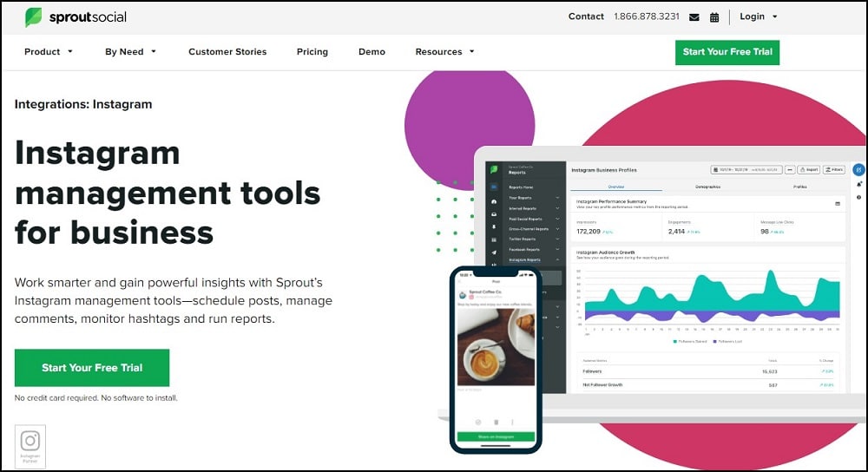The width and height of the screenshot is (868, 472).
Task: Click the Export button on the dashboard
Action: point(809,170)
